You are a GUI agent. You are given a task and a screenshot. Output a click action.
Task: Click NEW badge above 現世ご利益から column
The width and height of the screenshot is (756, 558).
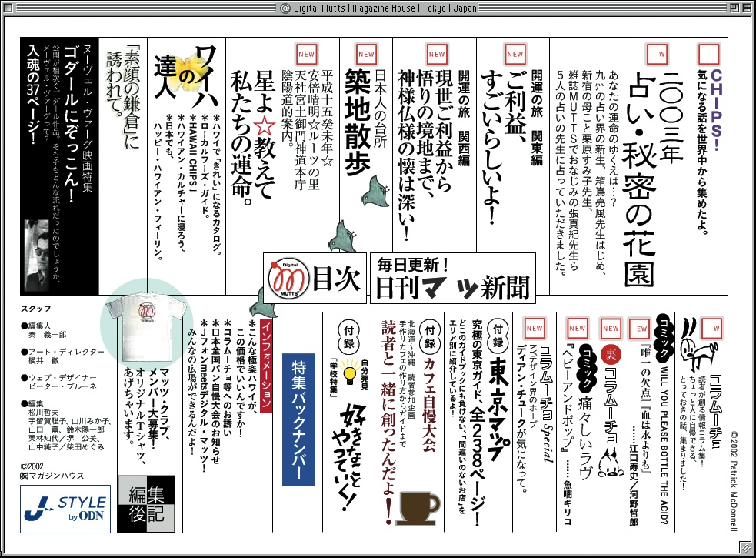(437, 54)
